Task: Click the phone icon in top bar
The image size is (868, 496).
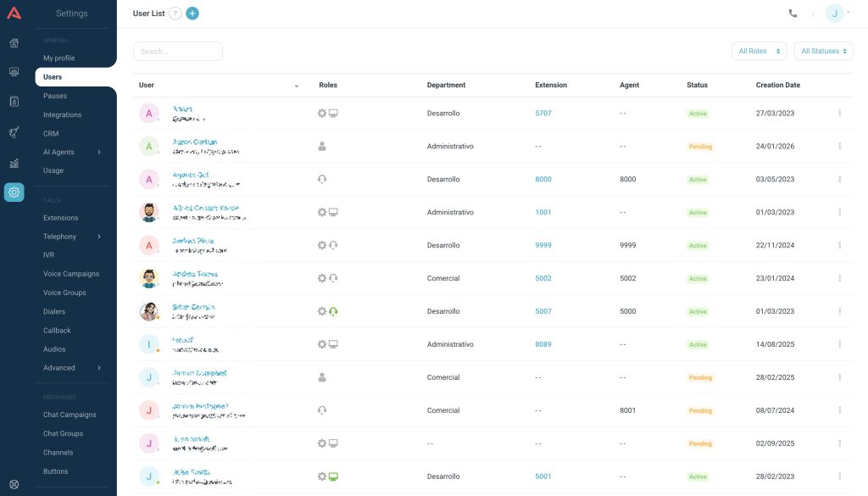Action: [793, 14]
